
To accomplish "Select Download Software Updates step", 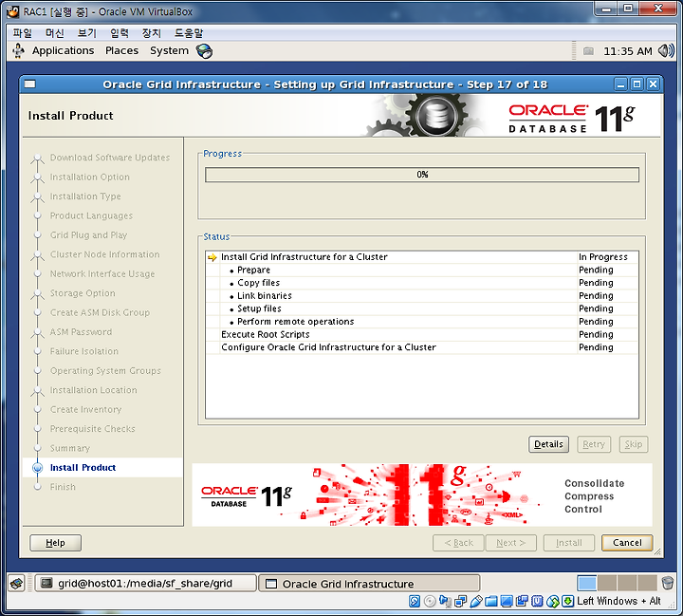I will coord(110,158).
